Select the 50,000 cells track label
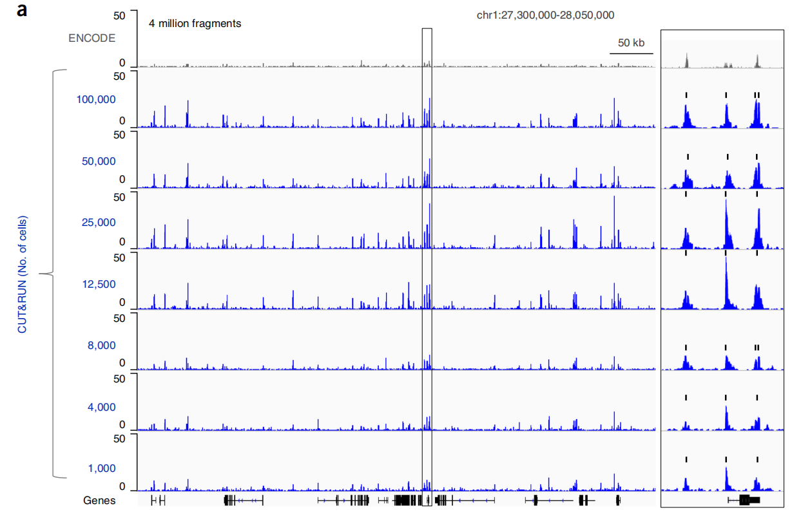This screenshot has height=517, width=812. [x=99, y=161]
